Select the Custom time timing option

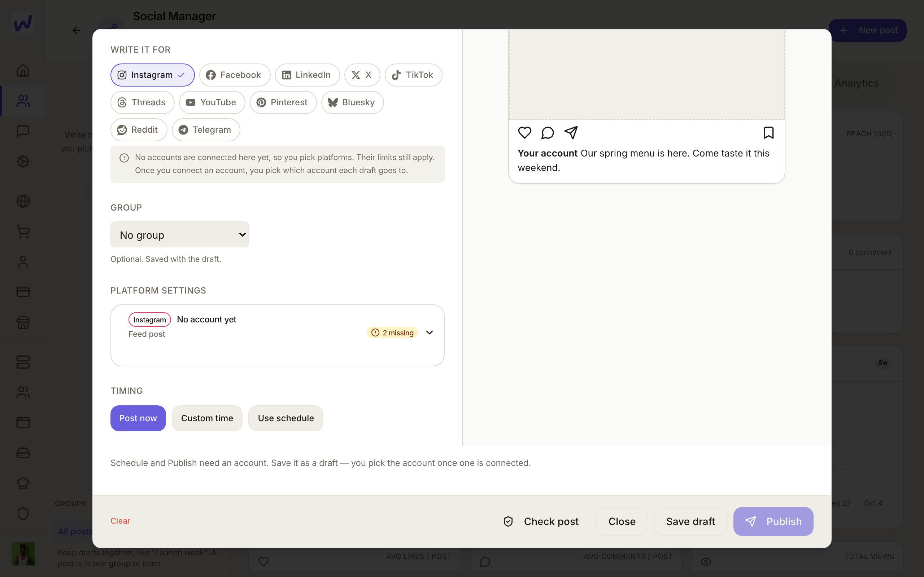point(207,418)
